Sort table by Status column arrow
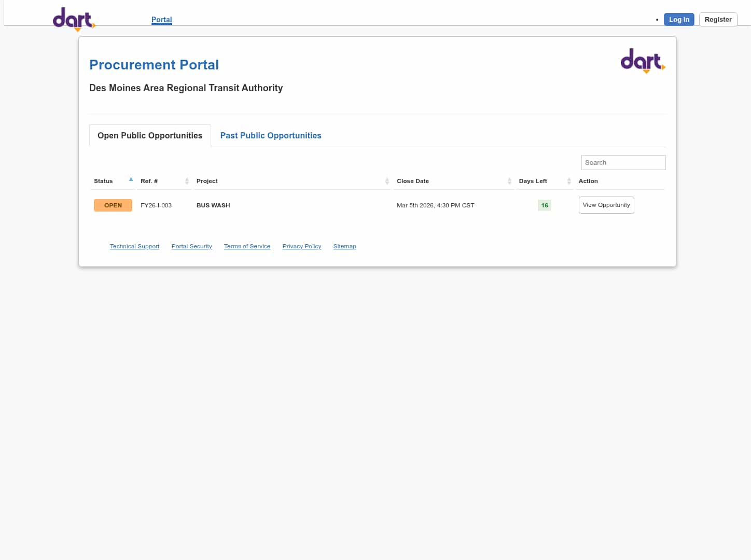Image resolution: width=751 pixels, height=560 pixels. (x=131, y=179)
